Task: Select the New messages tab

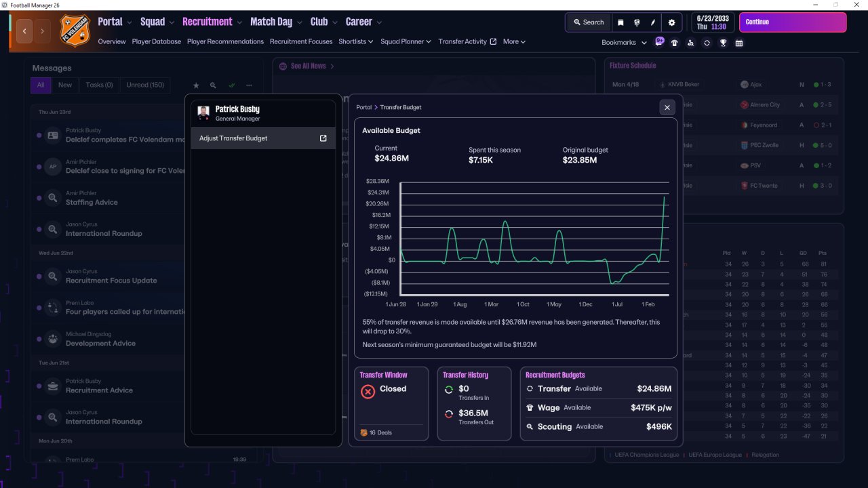Action: click(65, 85)
